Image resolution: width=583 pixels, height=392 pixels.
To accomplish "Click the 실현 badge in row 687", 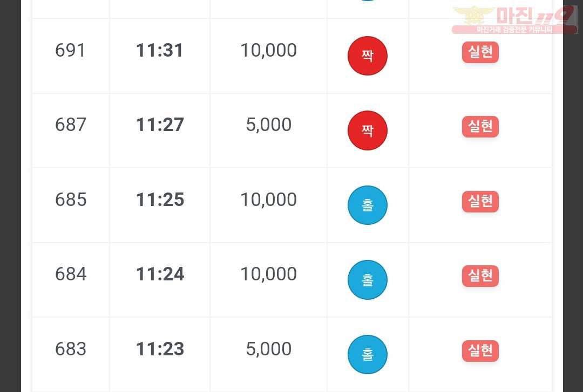I will tap(480, 127).
